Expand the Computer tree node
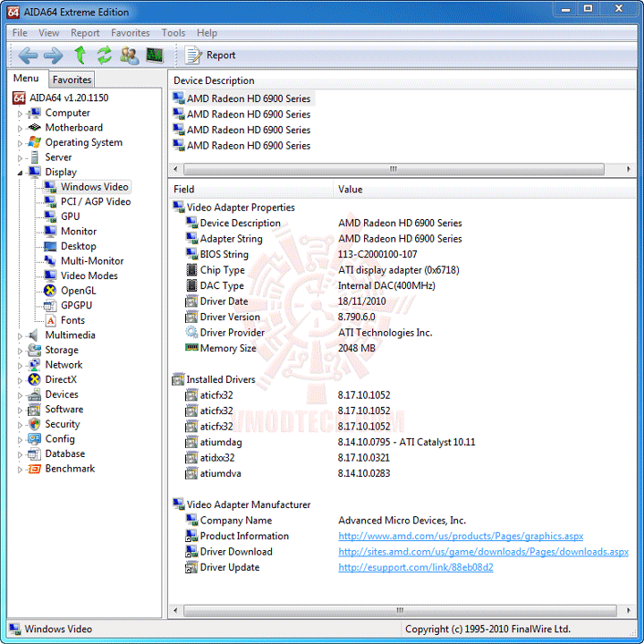The image size is (644, 644). 20,114
